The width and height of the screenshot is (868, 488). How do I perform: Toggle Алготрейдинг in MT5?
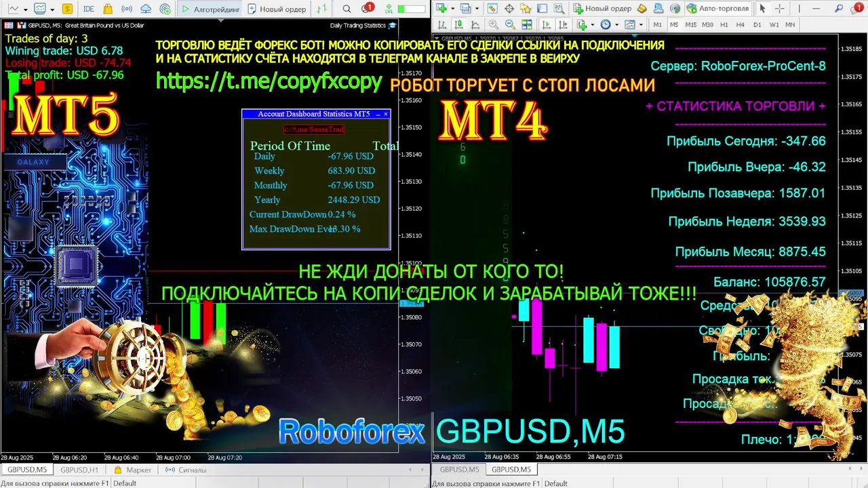point(210,9)
